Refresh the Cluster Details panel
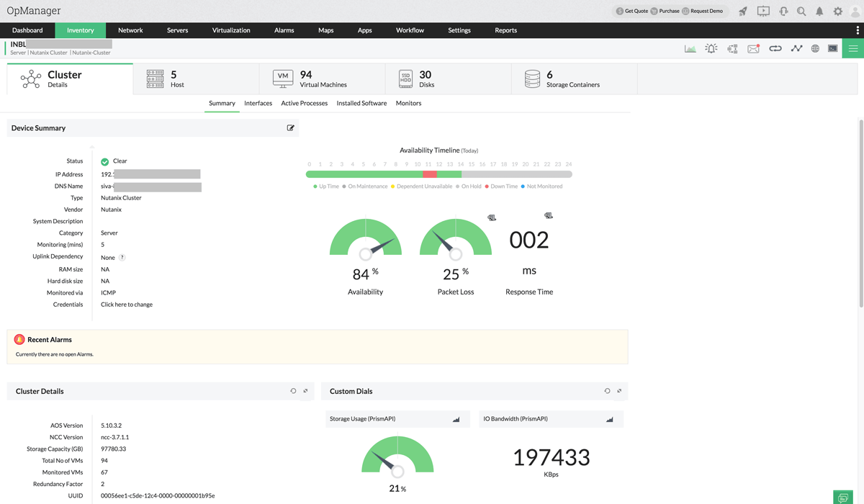The height and width of the screenshot is (504, 864). [293, 391]
